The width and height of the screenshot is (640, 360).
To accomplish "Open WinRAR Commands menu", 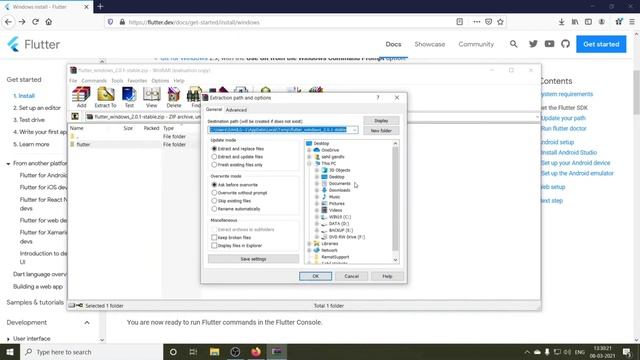I will tap(94, 81).
